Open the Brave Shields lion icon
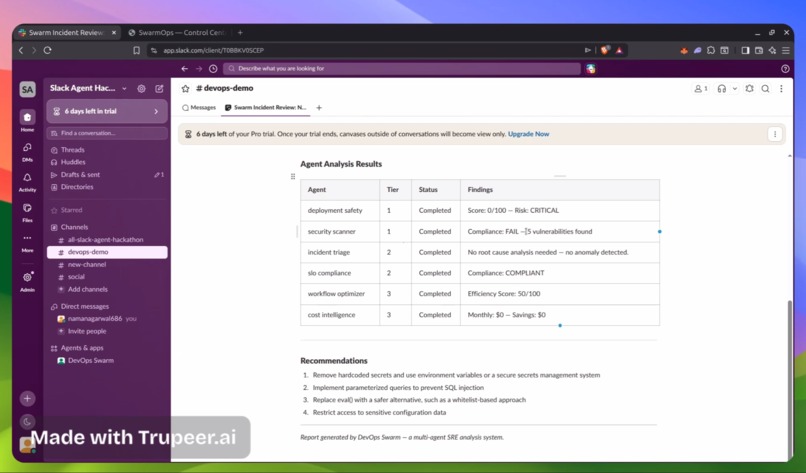This screenshot has width=806, height=473. click(605, 50)
